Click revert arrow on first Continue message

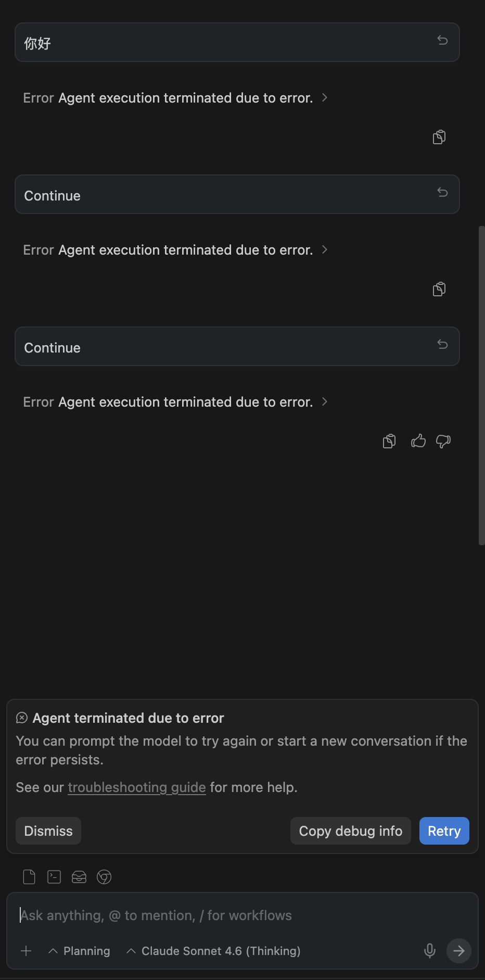point(442,193)
